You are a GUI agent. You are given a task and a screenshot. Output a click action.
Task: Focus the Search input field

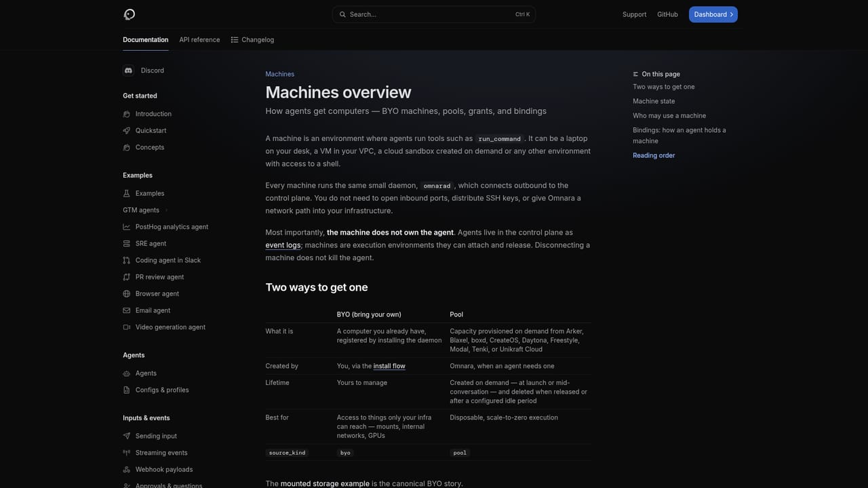coord(434,14)
